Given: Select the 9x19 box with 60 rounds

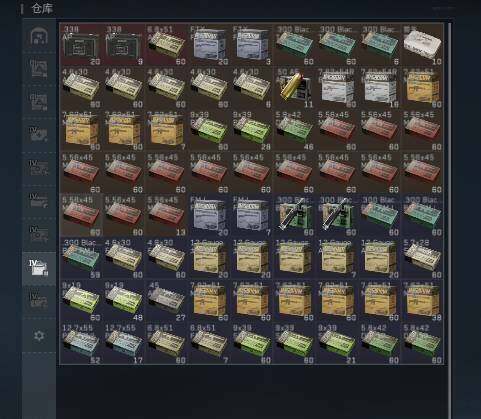Looking at the screenshot, I should coord(81,301).
